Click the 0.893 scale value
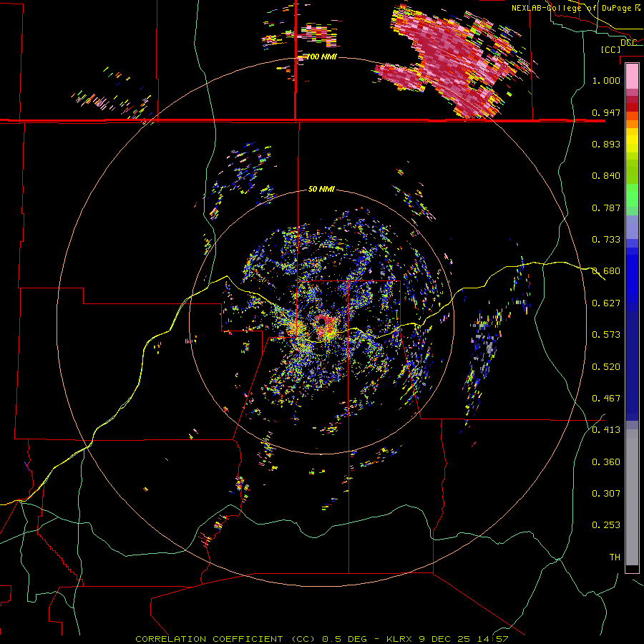Screen dimensions: 644x644 click(606, 144)
